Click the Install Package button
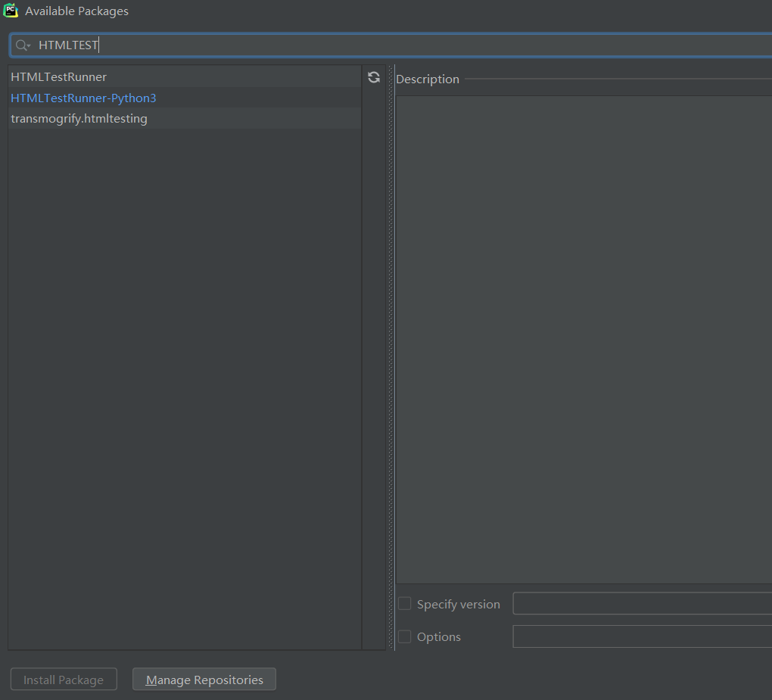 pyautogui.click(x=64, y=679)
